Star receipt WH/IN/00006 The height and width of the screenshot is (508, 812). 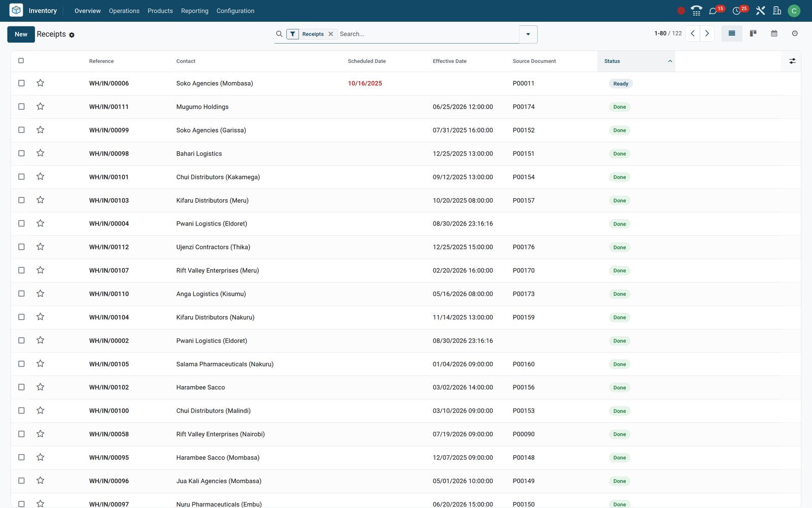40,83
